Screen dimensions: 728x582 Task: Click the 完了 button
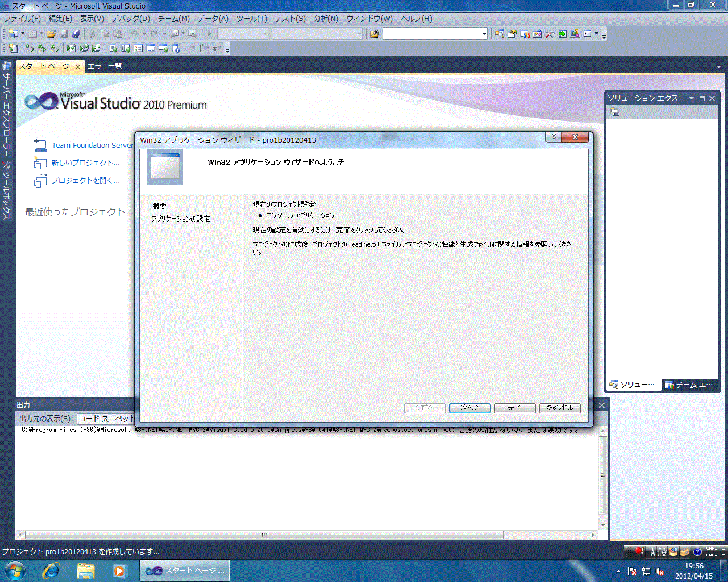pyautogui.click(x=515, y=408)
